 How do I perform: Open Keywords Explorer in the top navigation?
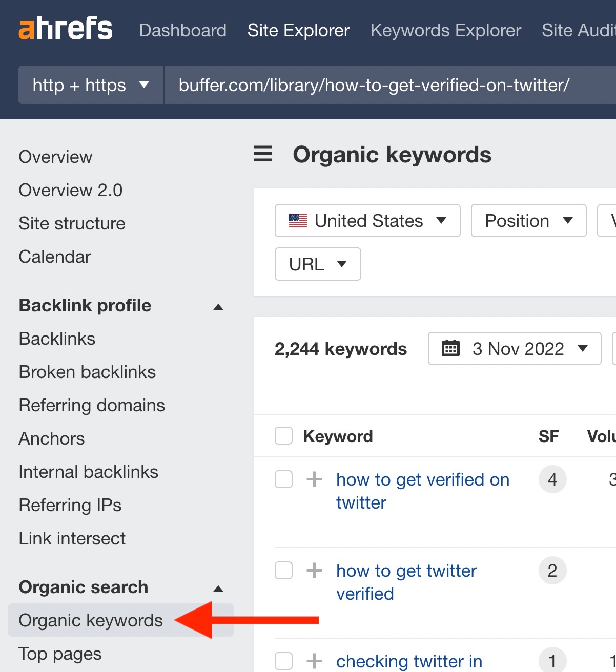tap(446, 30)
